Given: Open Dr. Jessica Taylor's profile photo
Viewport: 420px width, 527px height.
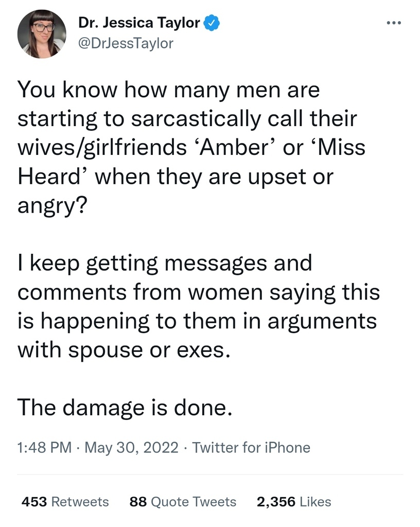Looking at the screenshot, I should coord(42,34).
